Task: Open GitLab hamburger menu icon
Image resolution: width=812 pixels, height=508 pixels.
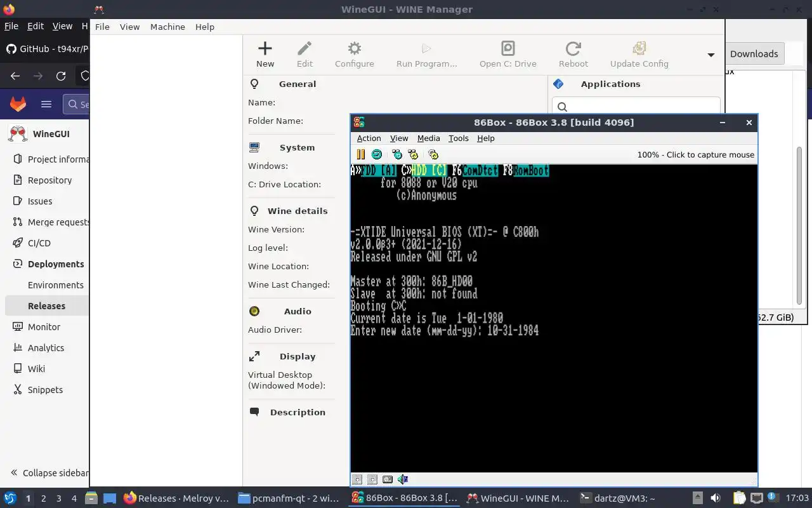Action: click(x=46, y=104)
